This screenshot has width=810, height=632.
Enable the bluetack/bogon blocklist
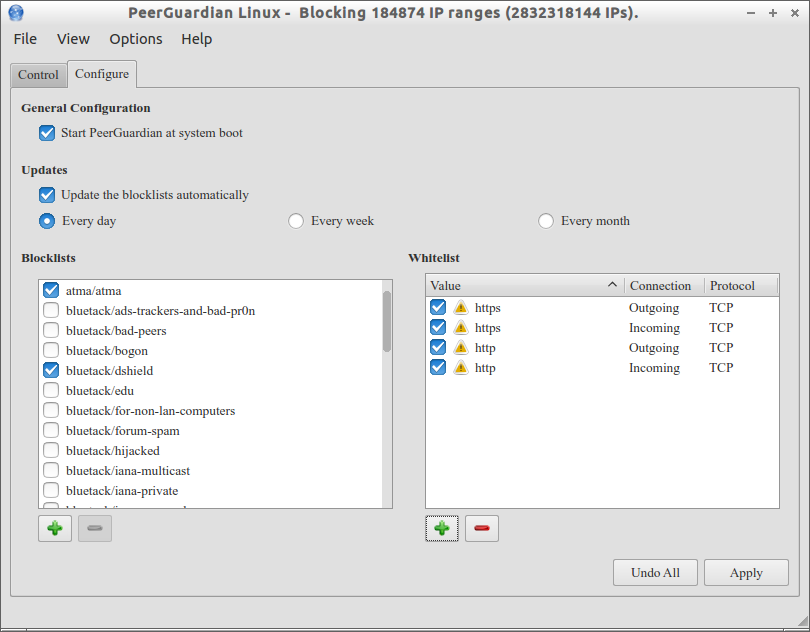tap(51, 350)
